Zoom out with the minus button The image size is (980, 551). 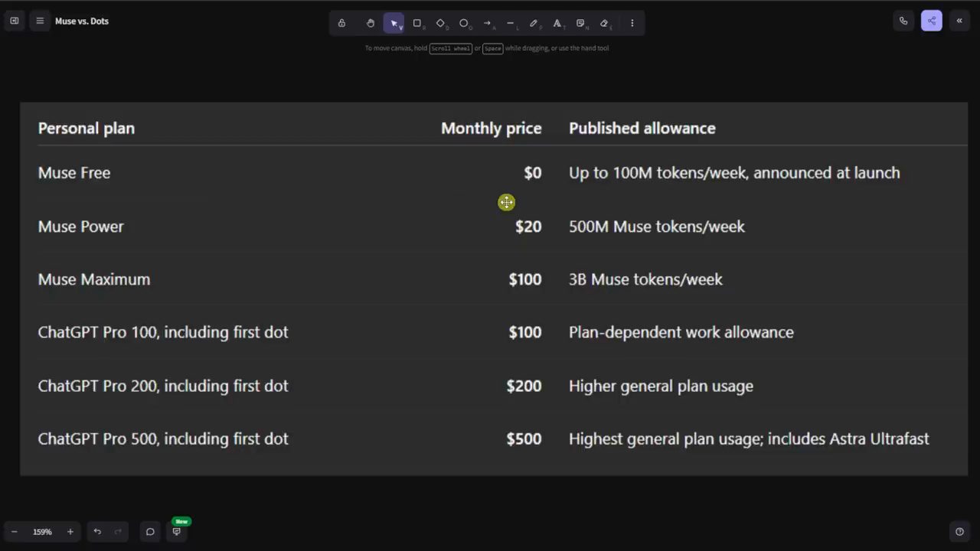click(14, 532)
